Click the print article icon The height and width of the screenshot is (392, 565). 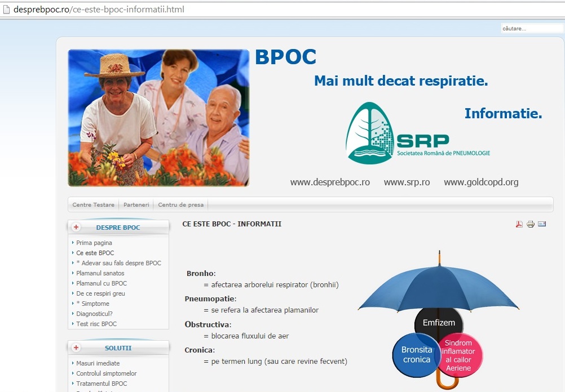(x=531, y=224)
